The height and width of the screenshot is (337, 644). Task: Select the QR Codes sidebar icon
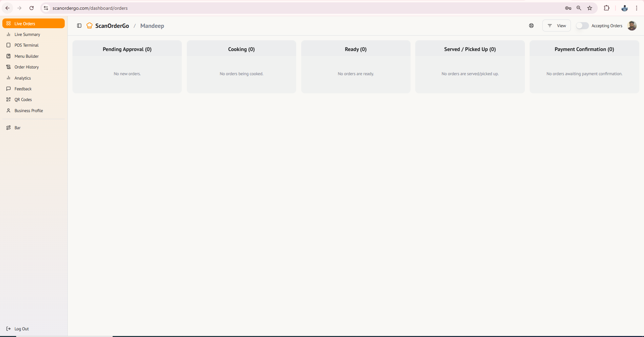8,99
